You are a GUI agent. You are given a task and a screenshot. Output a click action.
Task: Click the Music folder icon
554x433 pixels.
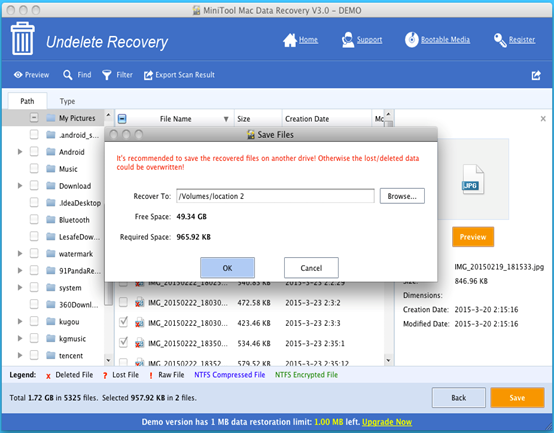pyautogui.click(x=51, y=169)
